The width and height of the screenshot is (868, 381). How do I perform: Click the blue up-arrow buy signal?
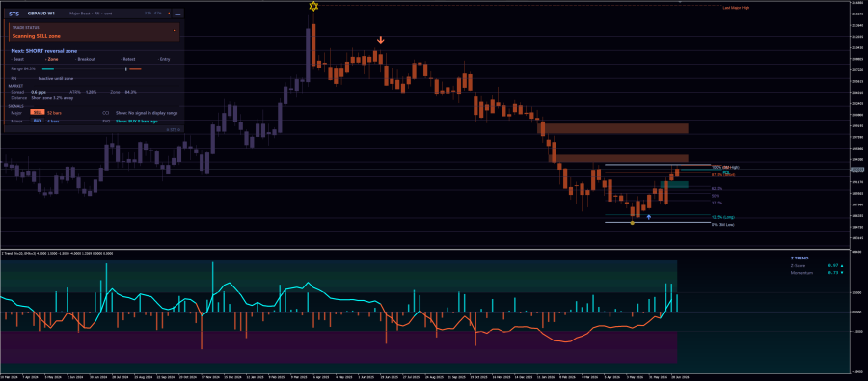tap(649, 217)
